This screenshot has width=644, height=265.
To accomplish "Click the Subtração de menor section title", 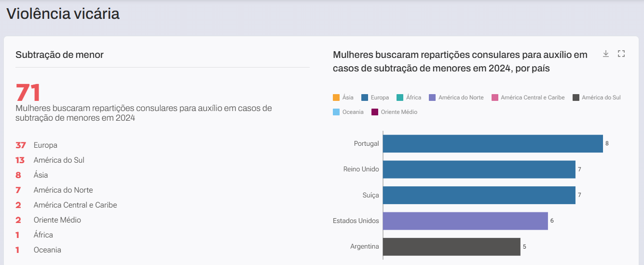I will coord(59,55).
